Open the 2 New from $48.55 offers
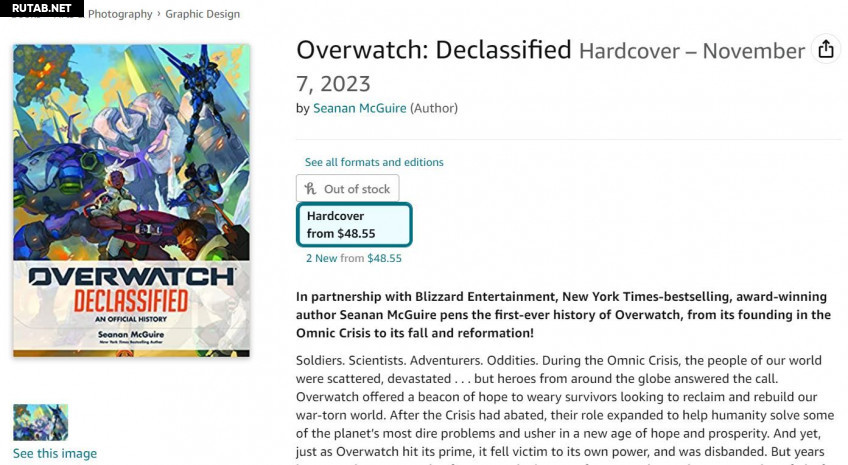Image resolution: width=848 pixels, height=465 pixels. [354, 258]
